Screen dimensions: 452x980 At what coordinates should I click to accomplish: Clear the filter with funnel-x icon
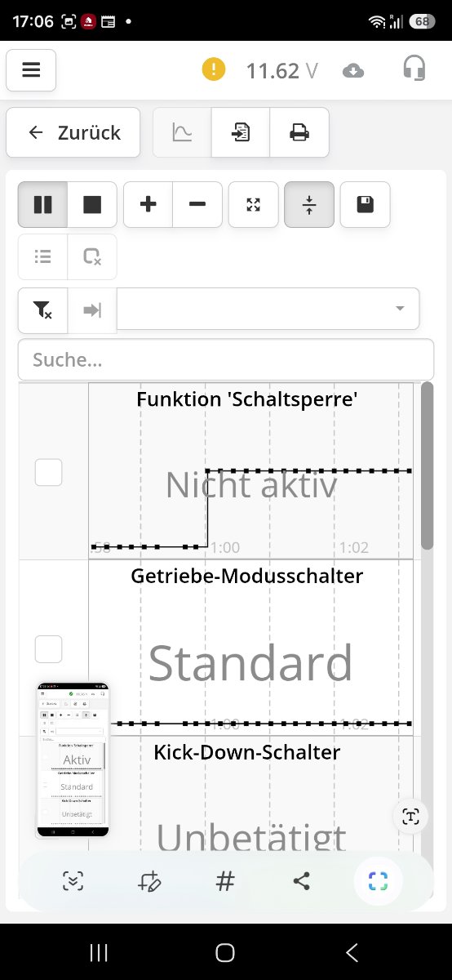point(42,310)
